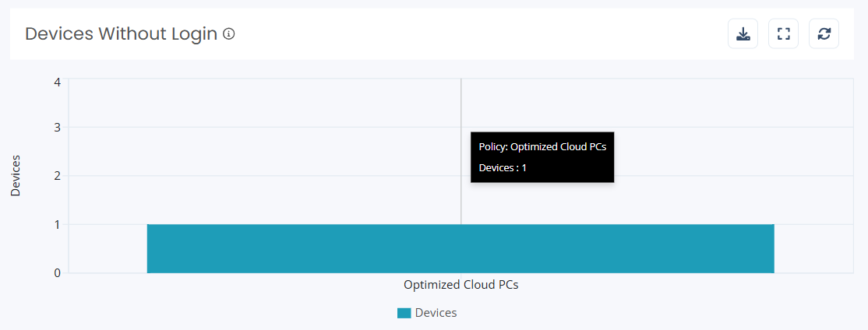Click the vertical crosshair line above the bar
The width and height of the screenshot is (868, 330).
(460, 105)
